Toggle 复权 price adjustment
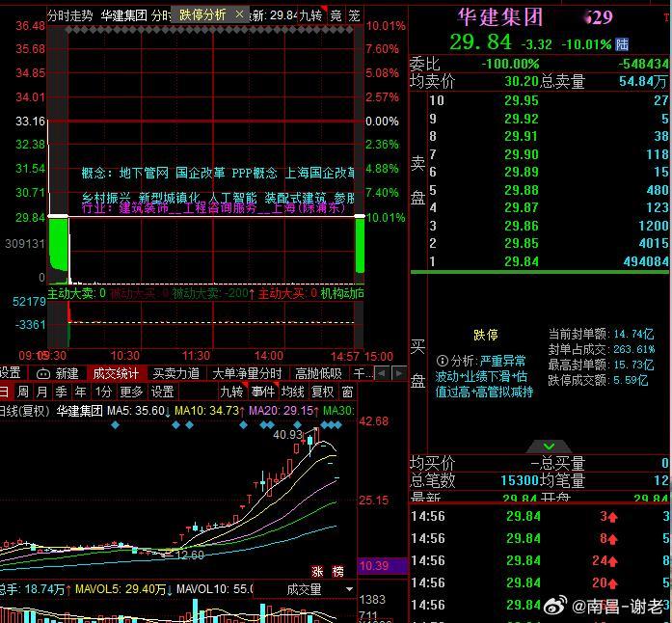The height and width of the screenshot is (623, 672). click(323, 392)
